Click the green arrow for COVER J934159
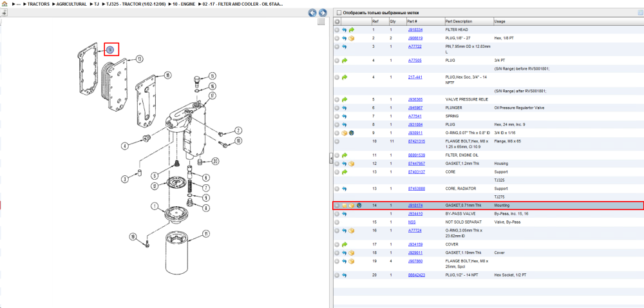 click(345, 244)
